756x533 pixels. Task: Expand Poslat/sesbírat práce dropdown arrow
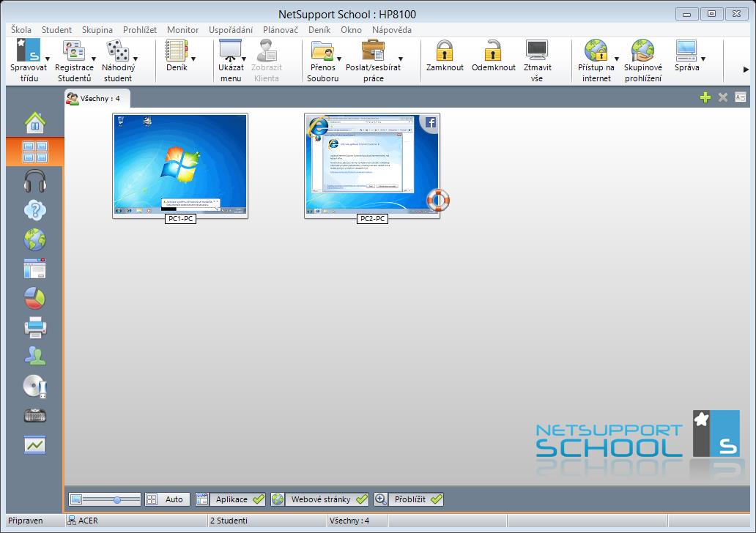pos(401,59)
